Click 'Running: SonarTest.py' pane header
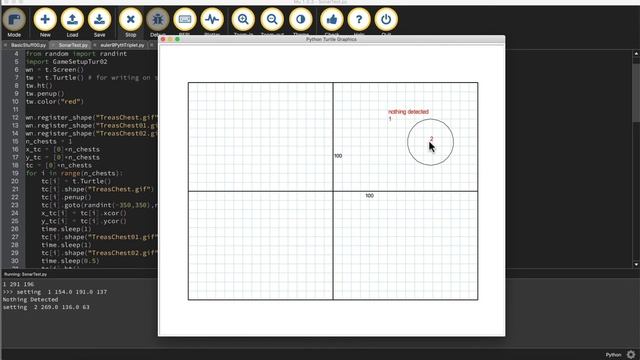 (25, 274)
